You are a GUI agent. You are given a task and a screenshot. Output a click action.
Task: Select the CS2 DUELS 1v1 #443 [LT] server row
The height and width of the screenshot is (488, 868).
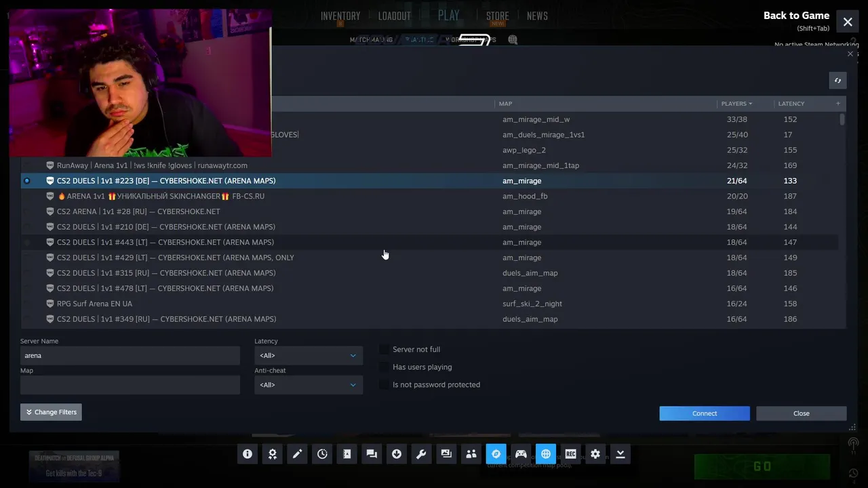pyautogui.click(x=430, y=242)
